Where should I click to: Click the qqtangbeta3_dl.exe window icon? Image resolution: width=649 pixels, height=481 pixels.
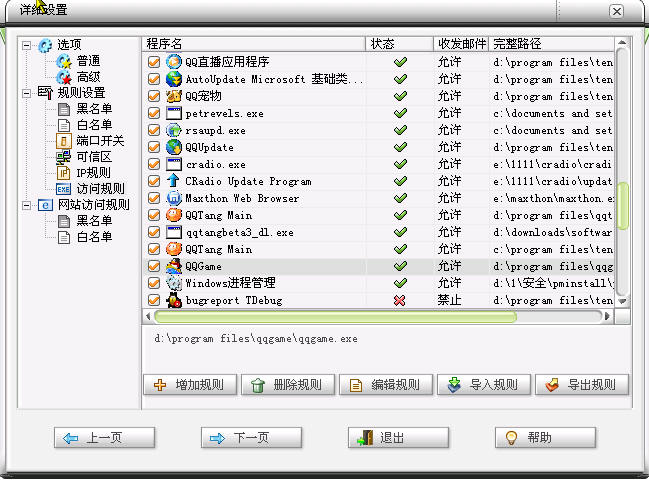174,232
